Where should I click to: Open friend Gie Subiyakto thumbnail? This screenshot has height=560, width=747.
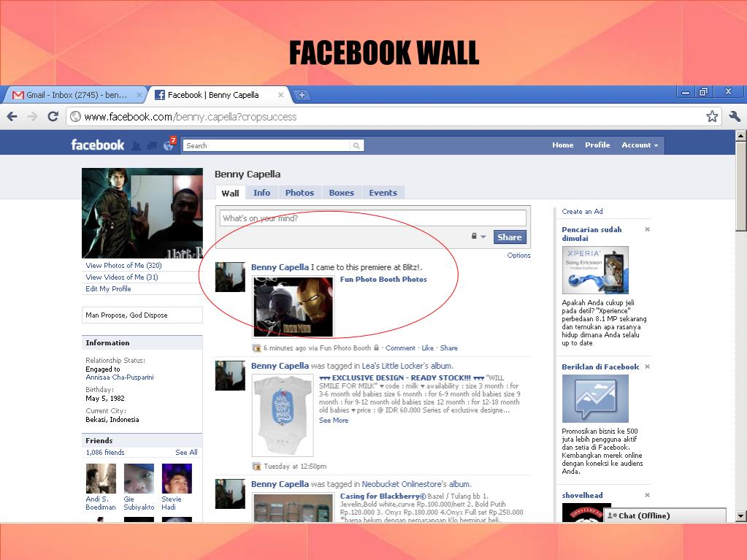point(139,478)
